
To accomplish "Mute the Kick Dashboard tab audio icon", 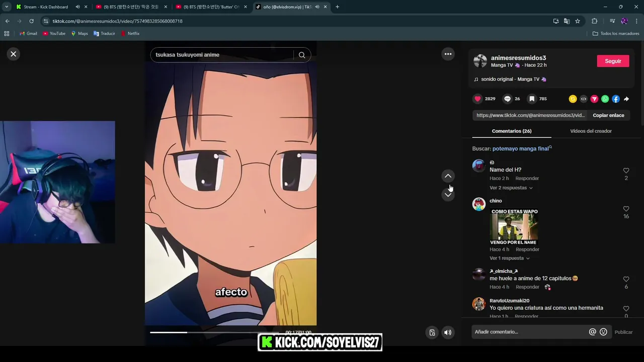I will pos(77,7).
